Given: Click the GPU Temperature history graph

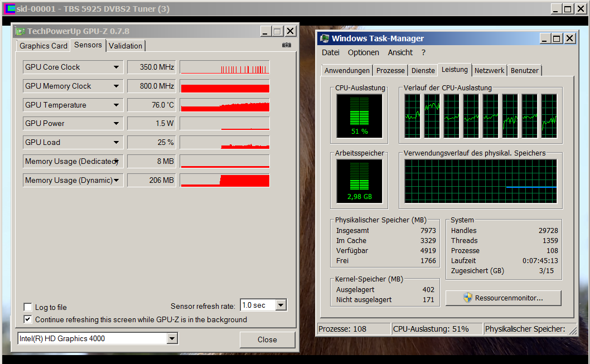Looking at the screenshot, I should point(225,105).
